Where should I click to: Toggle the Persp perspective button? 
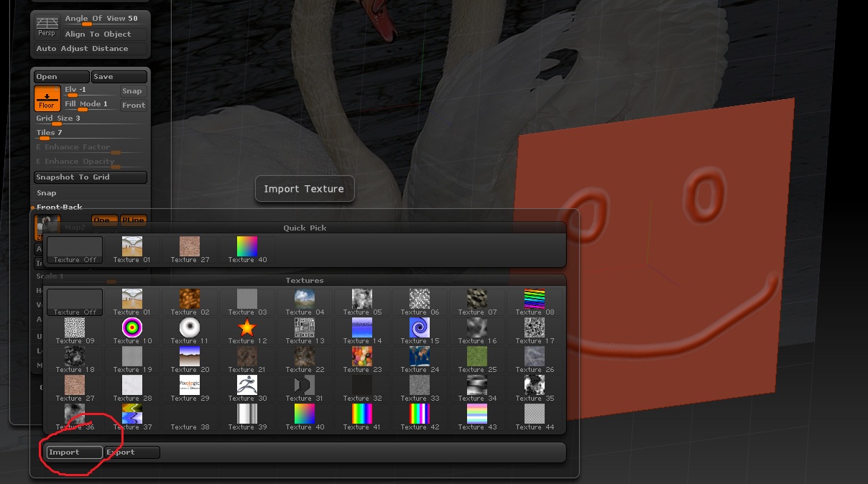47,27
